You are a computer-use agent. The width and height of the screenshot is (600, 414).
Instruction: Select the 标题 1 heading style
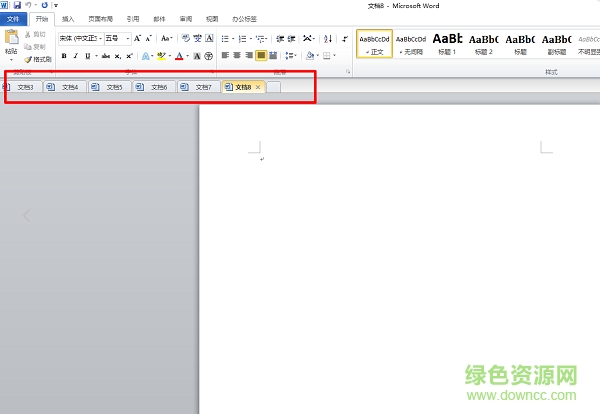tap(447, 43)
